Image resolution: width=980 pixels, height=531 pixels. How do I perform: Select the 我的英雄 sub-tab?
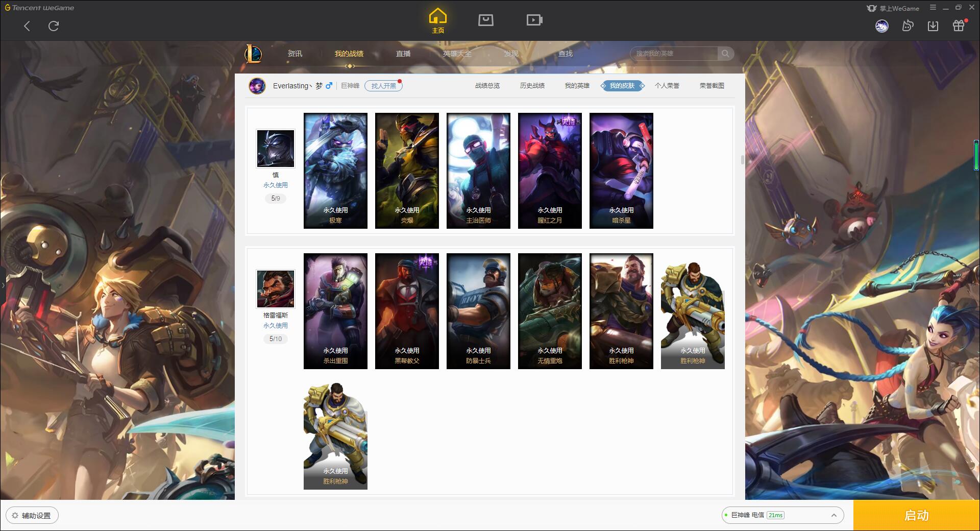(x=577, y=86)
